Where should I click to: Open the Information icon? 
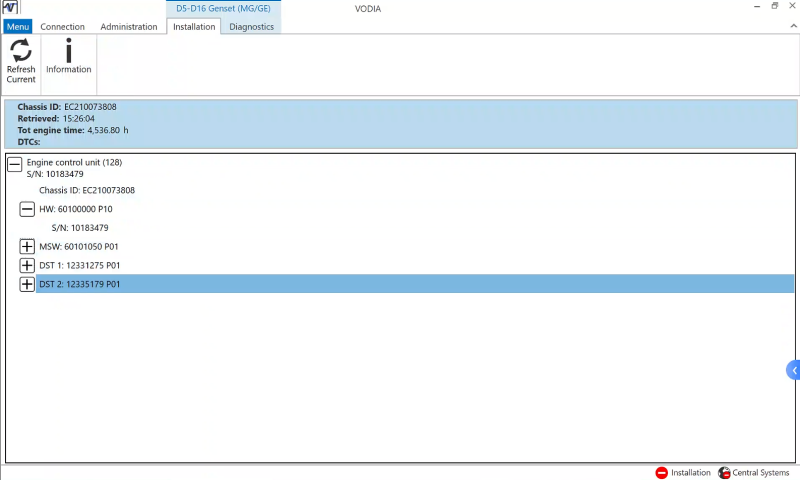[68, 52]
